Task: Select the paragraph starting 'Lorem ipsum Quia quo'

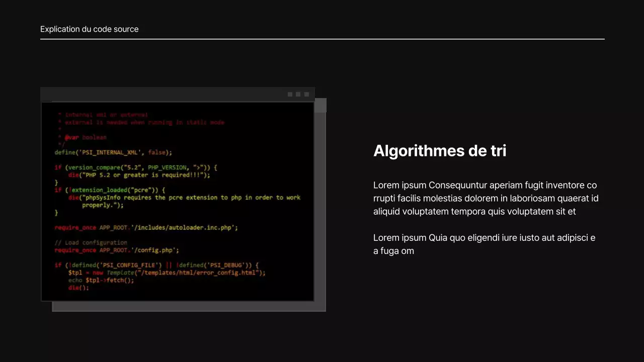Action: [484, 244]
